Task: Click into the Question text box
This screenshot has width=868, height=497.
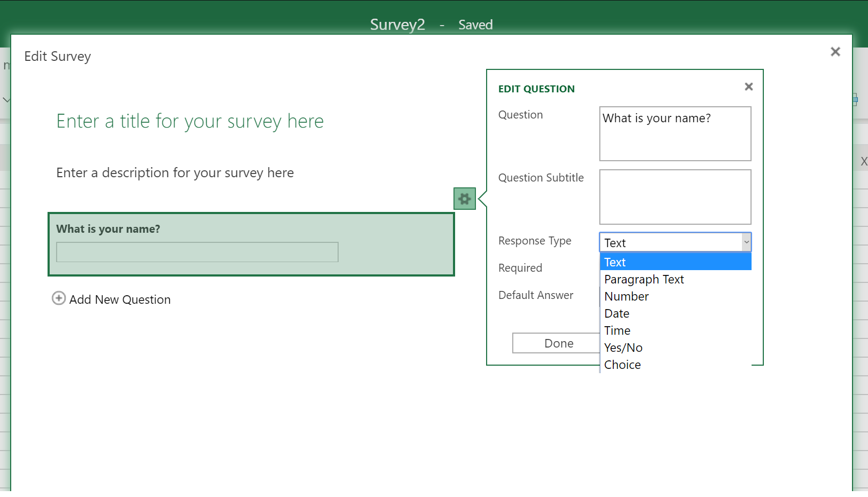Action: click(675, 133)
